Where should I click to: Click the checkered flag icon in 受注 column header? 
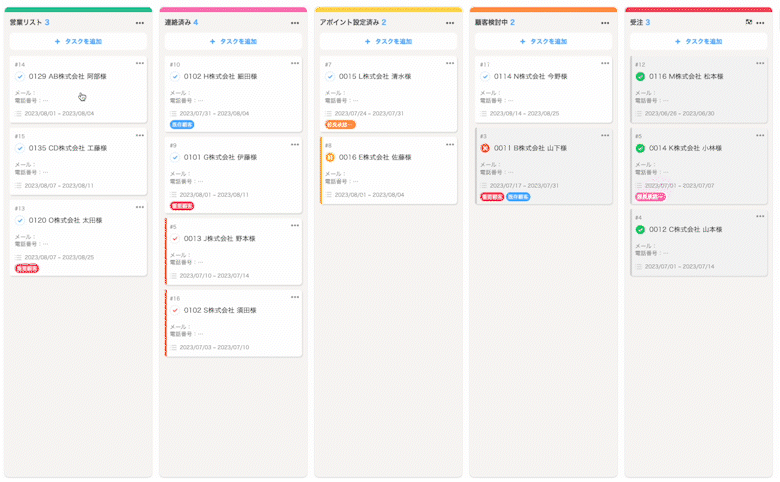(749, 21)
